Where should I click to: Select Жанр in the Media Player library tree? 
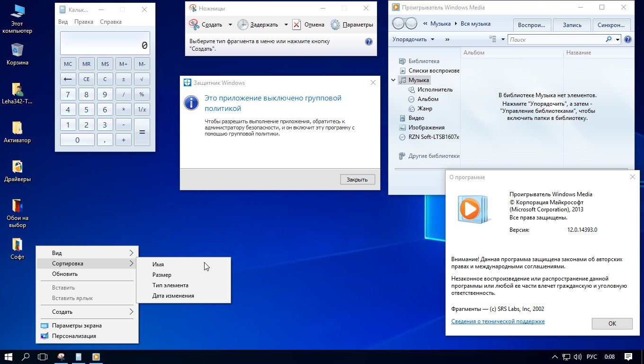[x=420, y=109]
